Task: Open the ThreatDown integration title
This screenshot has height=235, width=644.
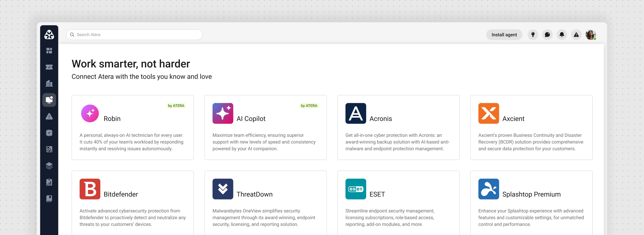Action: coord(255,194)
